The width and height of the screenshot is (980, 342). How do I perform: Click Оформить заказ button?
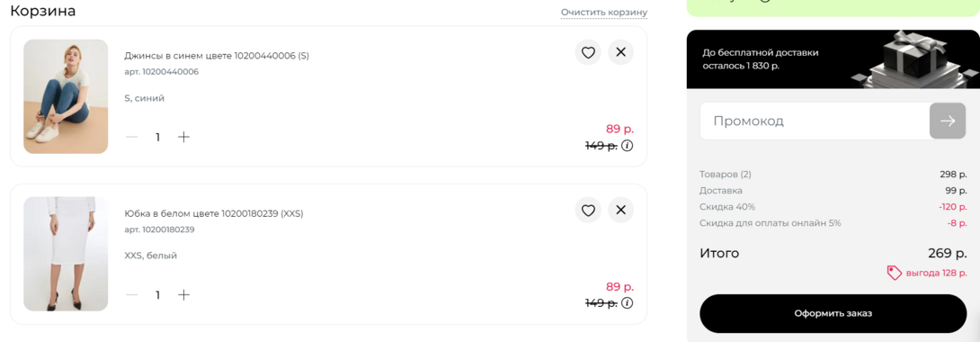coord(833,313)
